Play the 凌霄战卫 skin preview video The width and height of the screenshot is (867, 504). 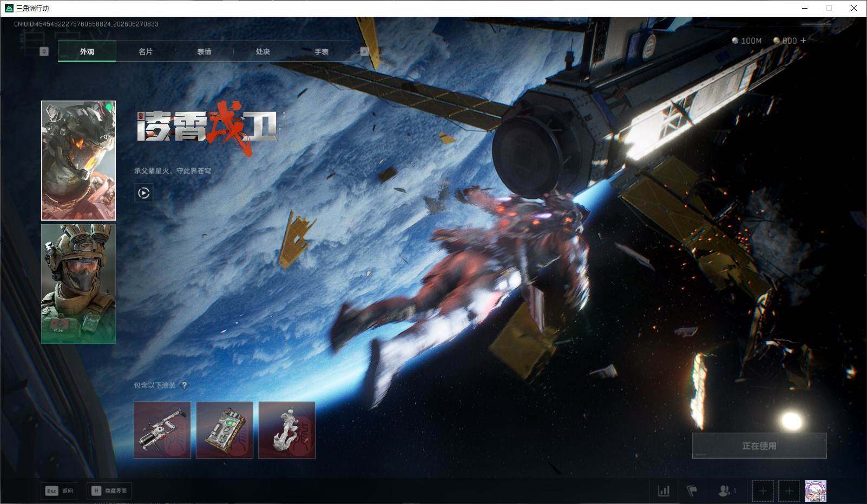coord(143,193)
